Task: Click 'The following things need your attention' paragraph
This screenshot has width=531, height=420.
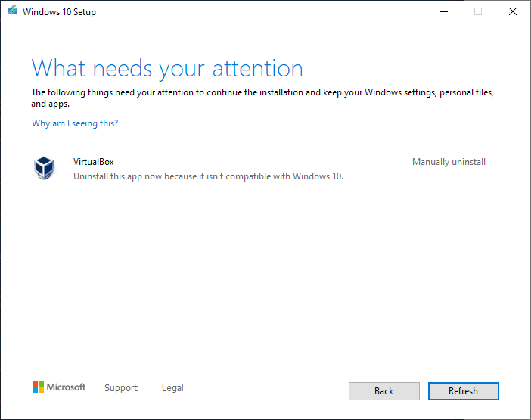Action: [x=262, y=98]
